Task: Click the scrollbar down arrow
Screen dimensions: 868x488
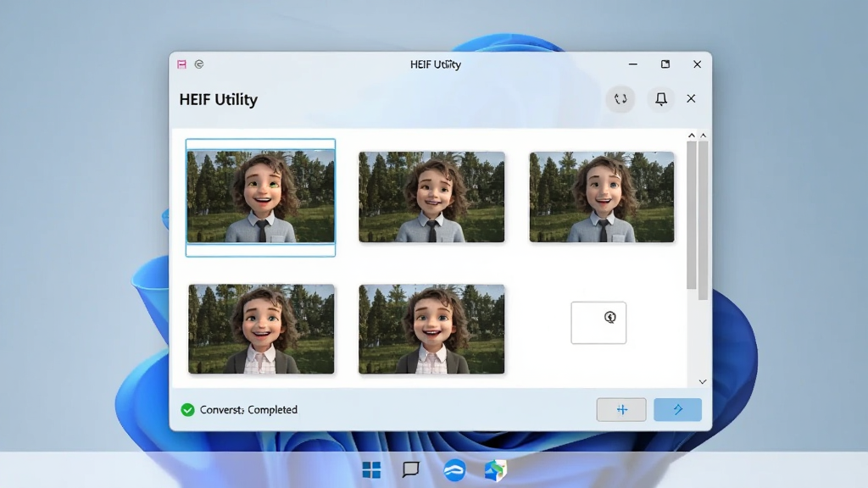Action: [x=703, y=382]
